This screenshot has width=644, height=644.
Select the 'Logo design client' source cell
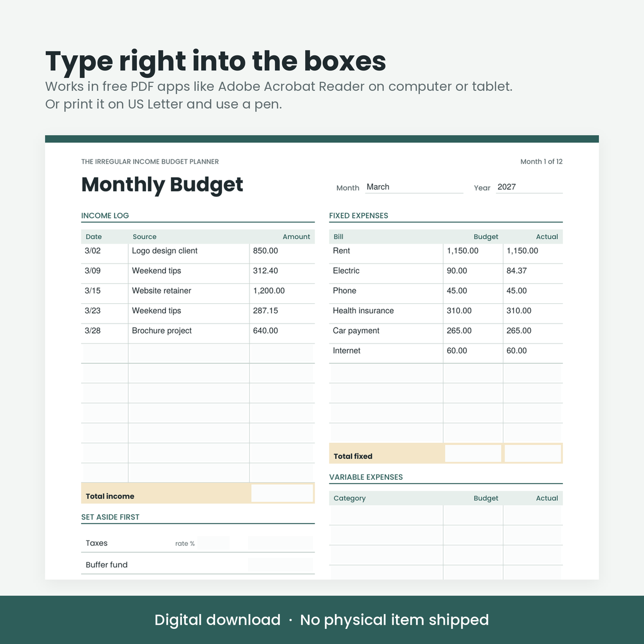189,253
